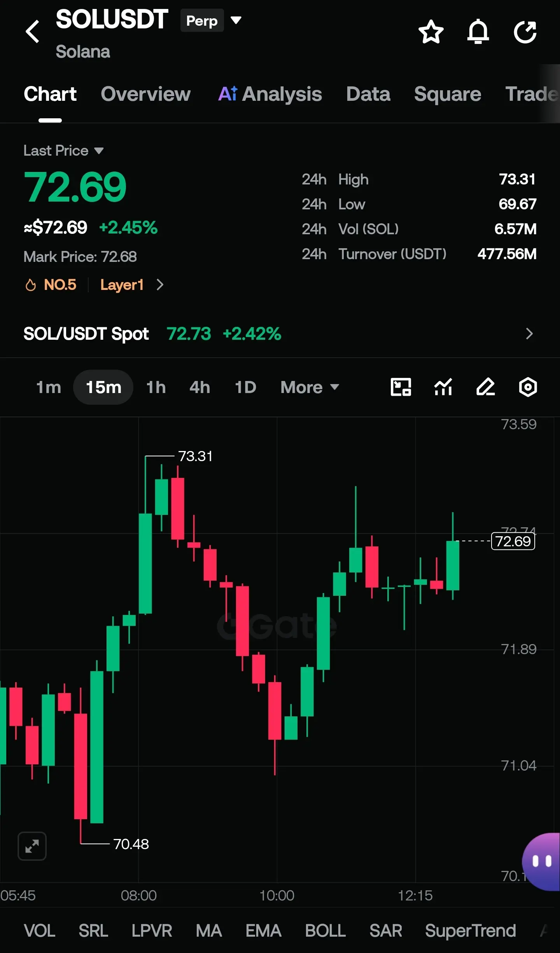The image size is (560, 953).
Task: Open price alert bell icon
Action: click(478, 32)
